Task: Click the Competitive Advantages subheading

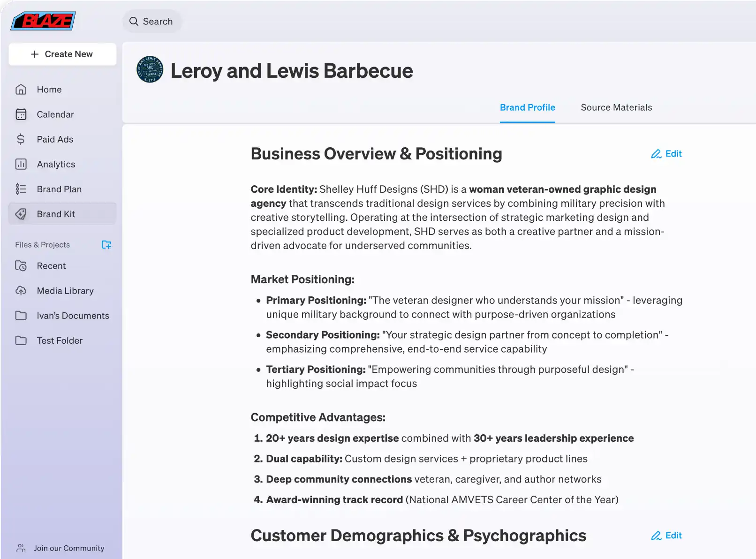Action: coord(318,417)
